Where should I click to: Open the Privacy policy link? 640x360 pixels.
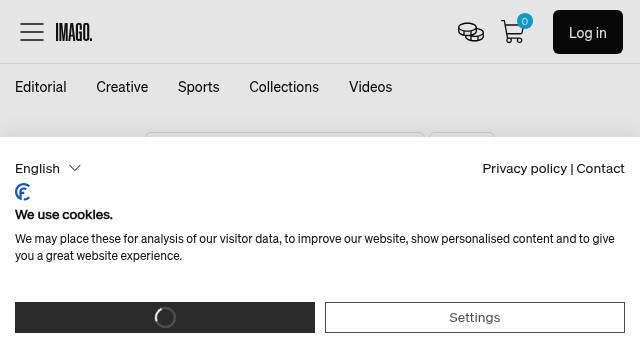tap(524, 169)
